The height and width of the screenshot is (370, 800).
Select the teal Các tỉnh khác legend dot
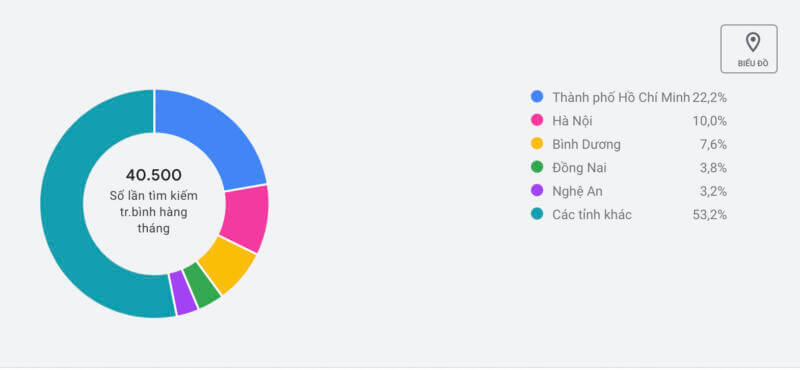point(537,214)
